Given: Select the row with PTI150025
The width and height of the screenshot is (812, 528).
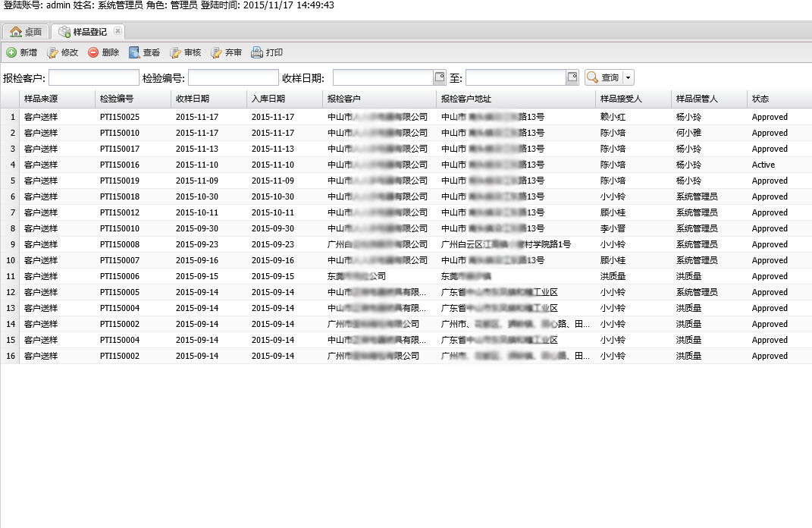Looking at the screenshot, I should 120,117.
